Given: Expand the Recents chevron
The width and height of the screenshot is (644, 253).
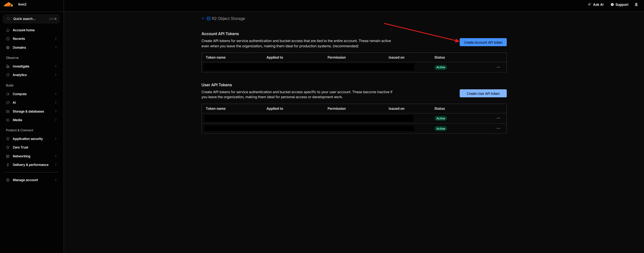Looking at the screenshot, I should pos(56,39).
